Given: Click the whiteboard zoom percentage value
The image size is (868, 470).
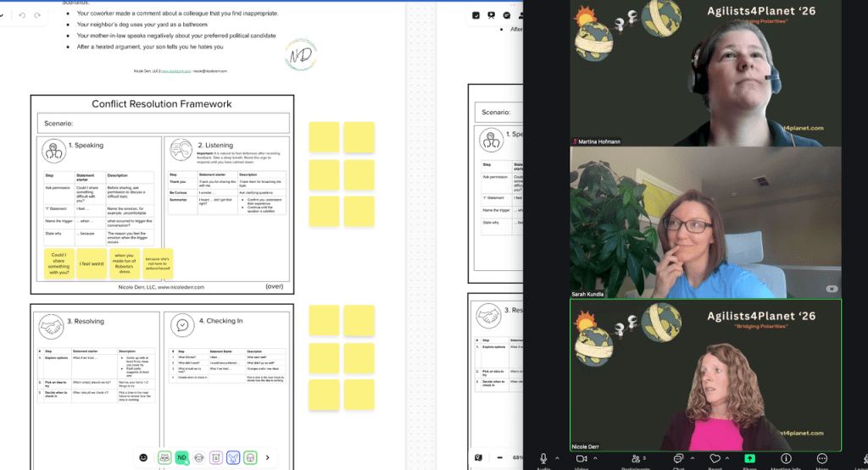Looking at the screenshot, I should (518, 458).
